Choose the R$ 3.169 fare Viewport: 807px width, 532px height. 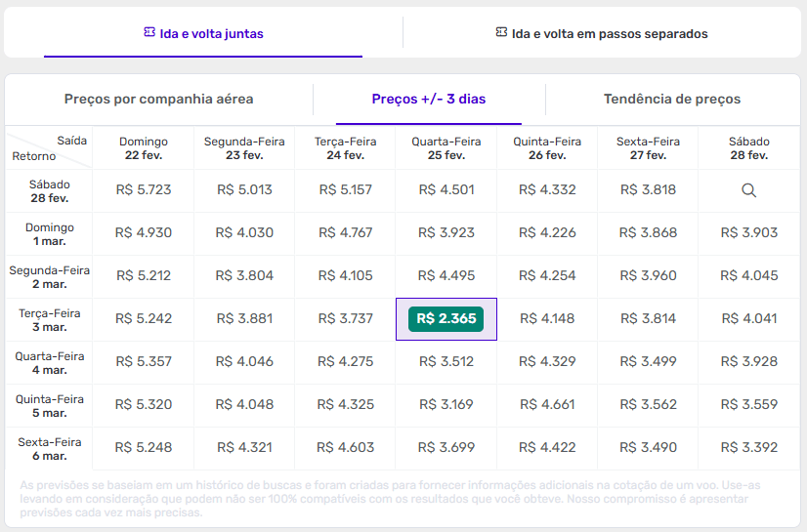point(446,405)
